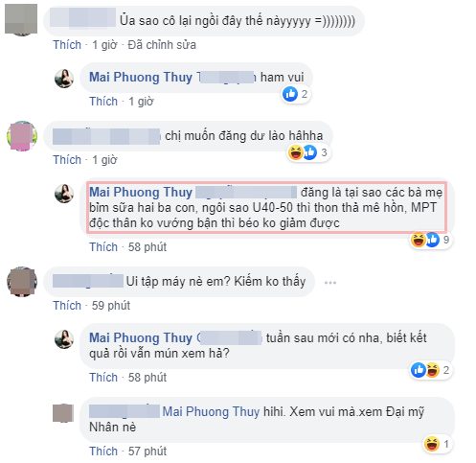Click the laughing emoji on the "Đại mỹ Nhân" reply

pos(432,444)
